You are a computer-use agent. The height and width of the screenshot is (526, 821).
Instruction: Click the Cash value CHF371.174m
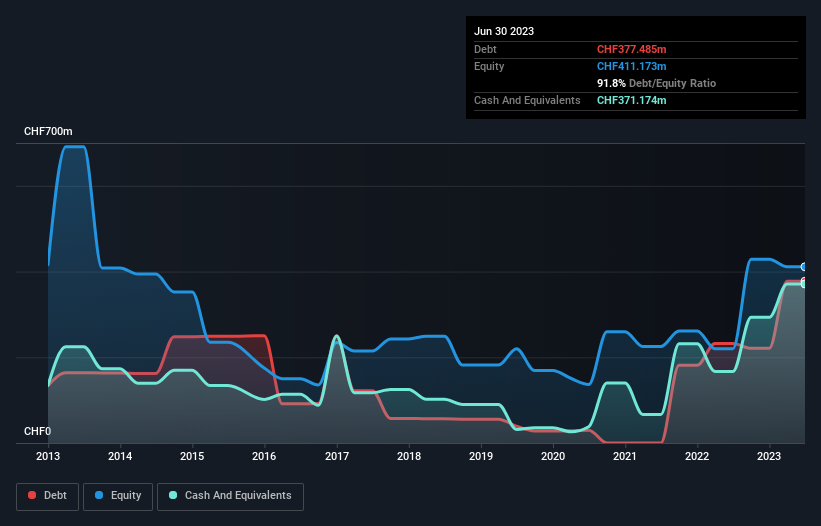coord(631,100)
